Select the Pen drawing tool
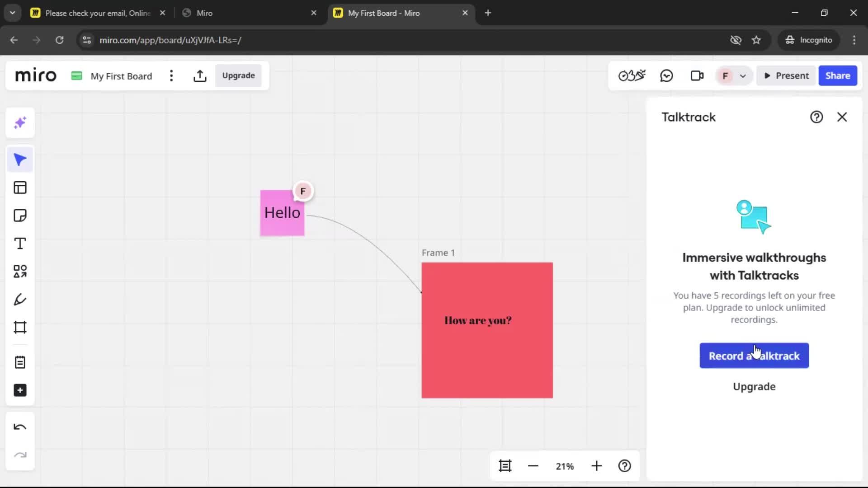The image size is (868, 488). [20, 300]
